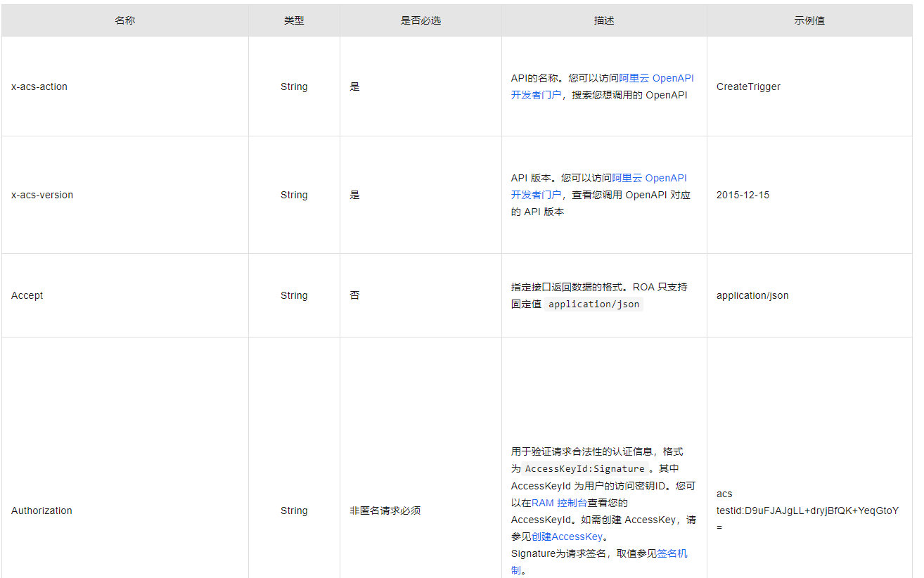Open the 阿里云 OpenAPI link in the x-acs-version row

coord(649,178)
